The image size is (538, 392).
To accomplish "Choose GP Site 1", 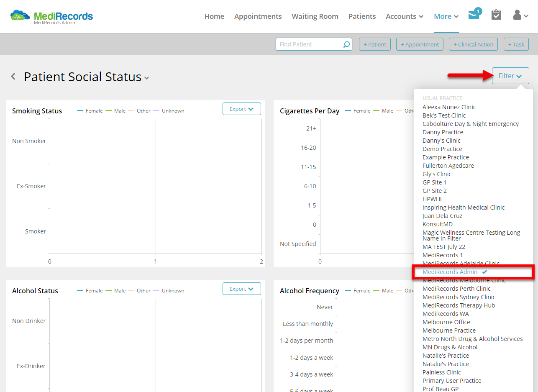I will click(434, 182).
